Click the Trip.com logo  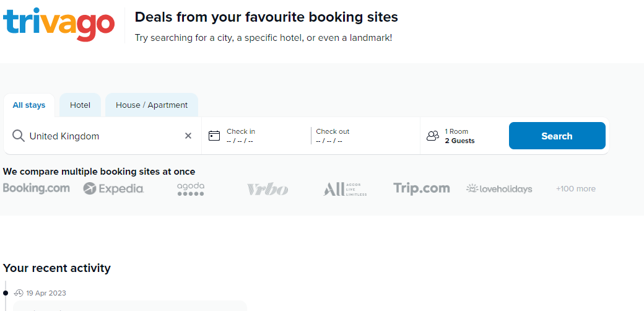click(x=422, y=188)
